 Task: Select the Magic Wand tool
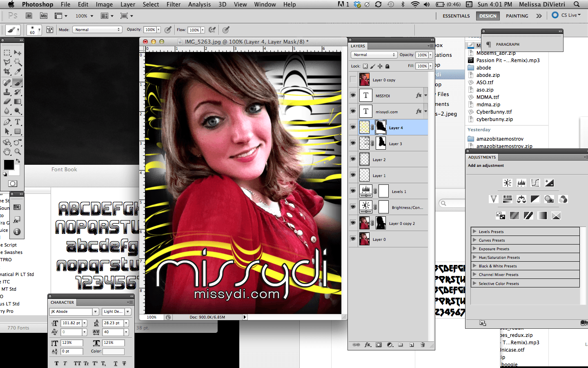tap(18, 62)
